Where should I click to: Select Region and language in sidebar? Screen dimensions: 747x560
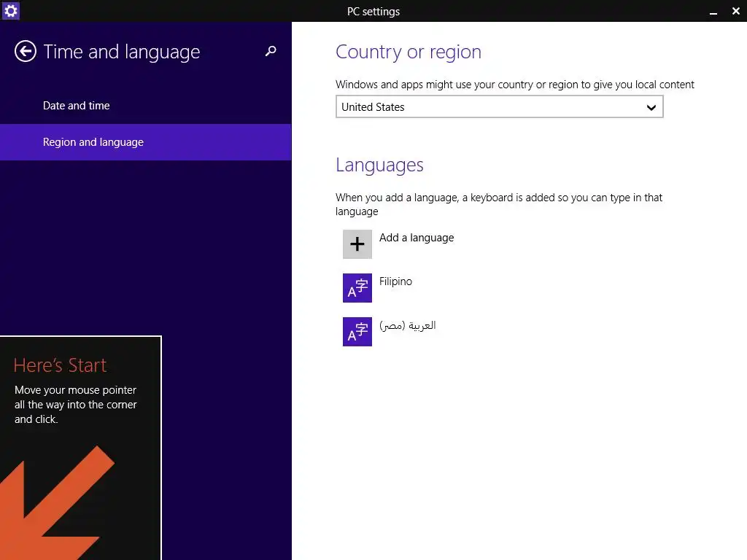pos(145,142)
